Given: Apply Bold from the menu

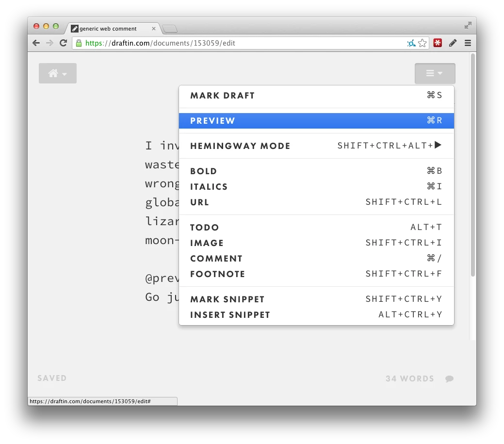Looking at the screenshot, I should (316, 171).
